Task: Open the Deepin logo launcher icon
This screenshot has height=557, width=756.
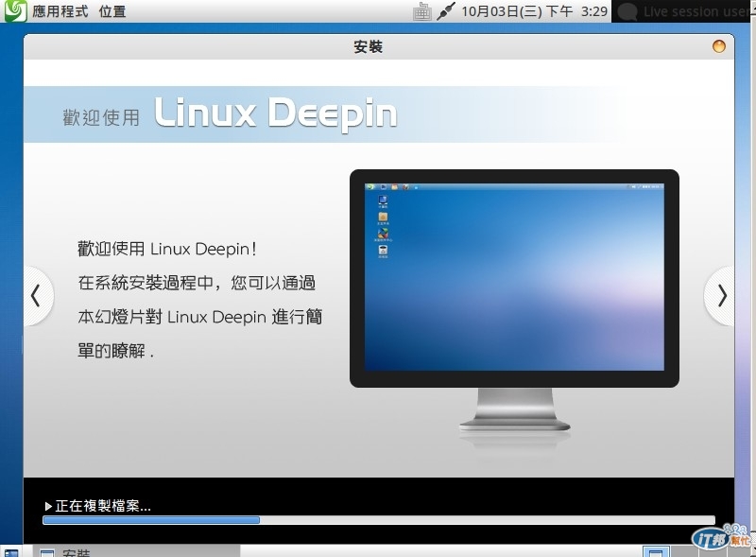Action: pos(15,10)
